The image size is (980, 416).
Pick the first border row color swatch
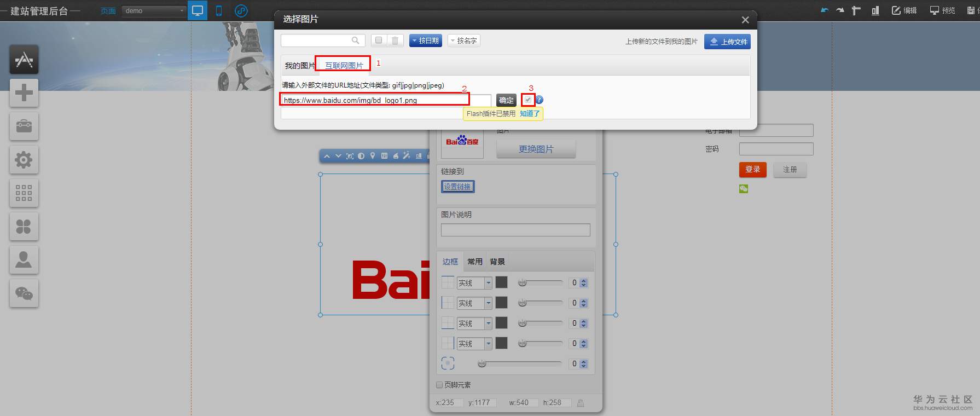pyautogui.click(x=501, y=282)
